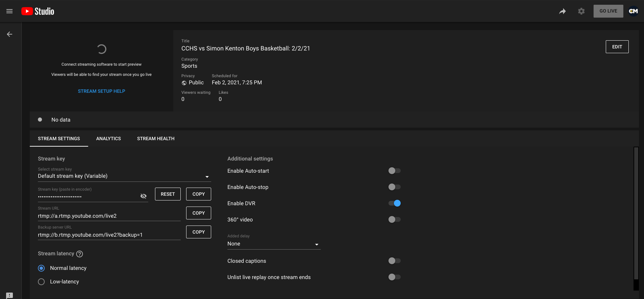Toggle Enable Auto-start switch
The image size is (644, 299).
395,171
